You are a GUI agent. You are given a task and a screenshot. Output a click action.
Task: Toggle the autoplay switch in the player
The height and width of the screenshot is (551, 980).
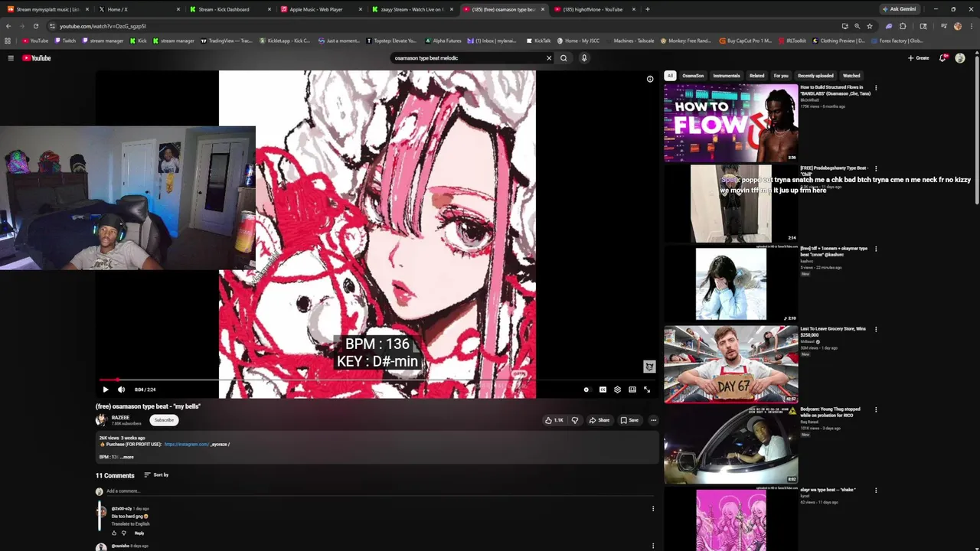pyautogui.click(x=586, y=390)
